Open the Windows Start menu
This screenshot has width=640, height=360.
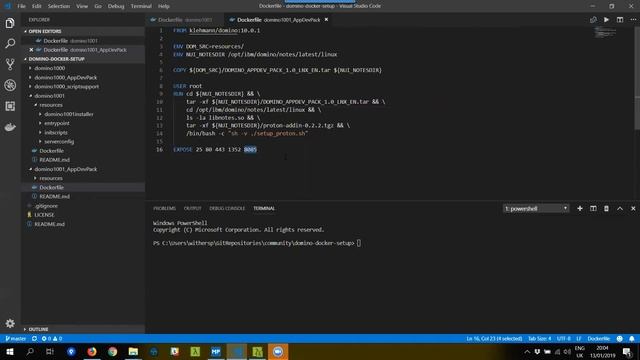[x=9, y=351]
